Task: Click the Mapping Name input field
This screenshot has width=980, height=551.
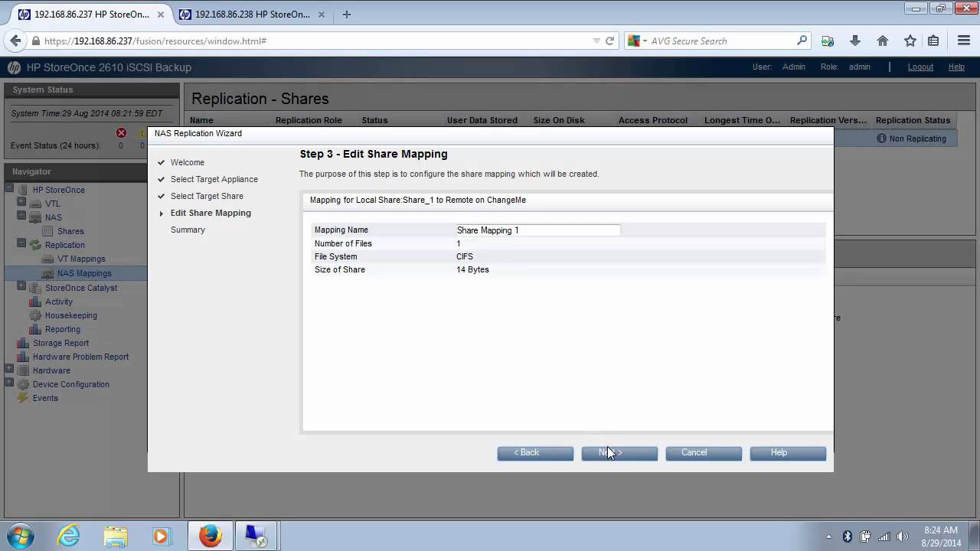Action: [x=537, y=230]
